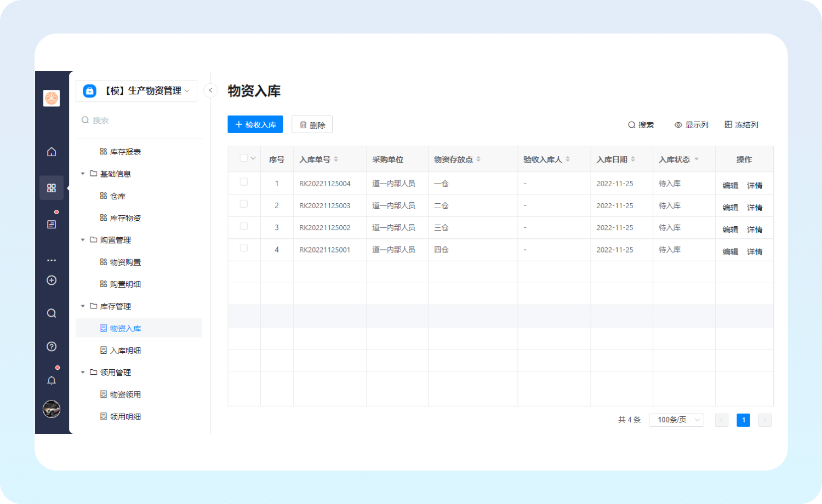
Task: Open the apps grid icon in sidebar
Action: [52, 188]
